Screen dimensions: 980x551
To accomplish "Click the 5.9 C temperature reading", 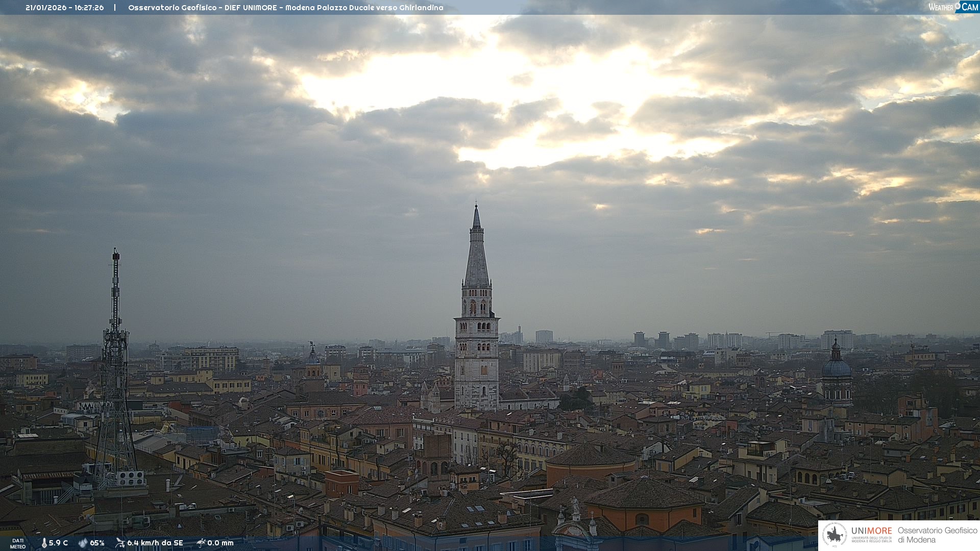I will tap(58, 543).
